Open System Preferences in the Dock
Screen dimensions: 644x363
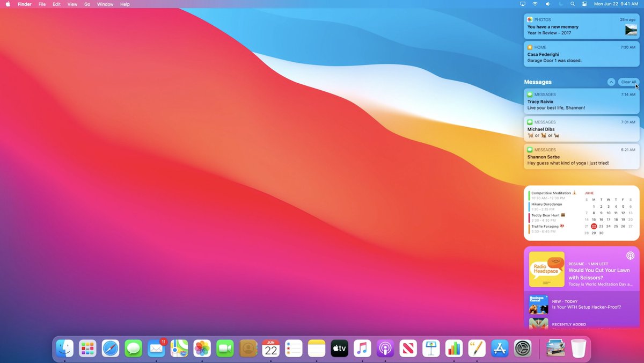[523, 349]
